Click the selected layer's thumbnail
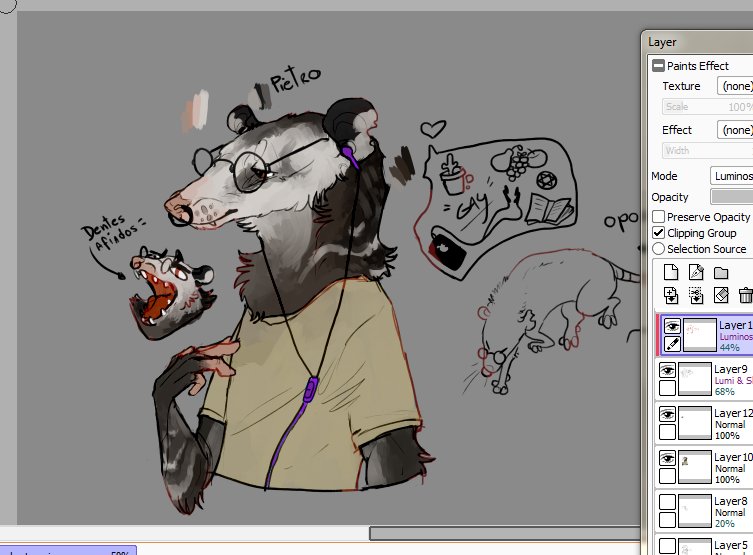The height and width of the screenshot is (555, 753). pos(699,335)
